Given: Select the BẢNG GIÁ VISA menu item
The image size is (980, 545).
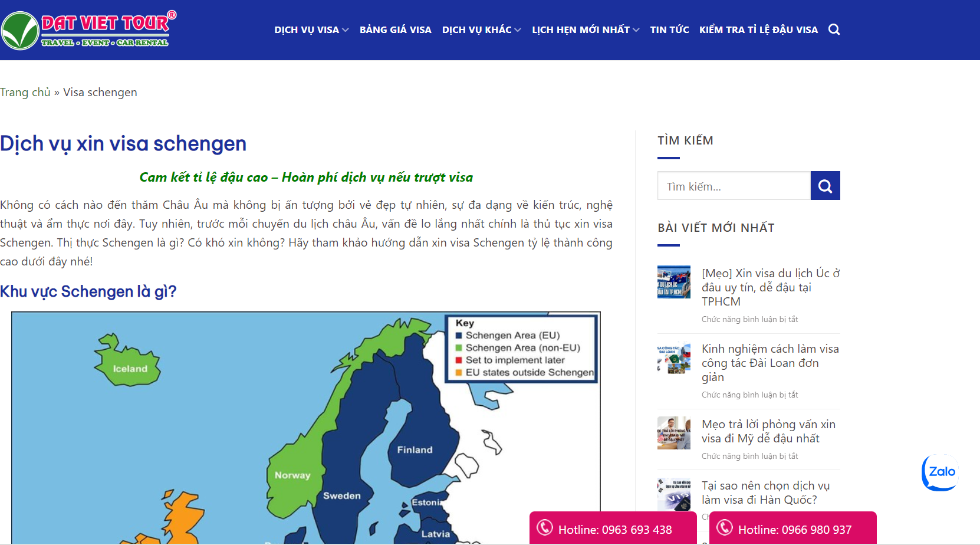Looking at the screenshot, I should 396,29.
